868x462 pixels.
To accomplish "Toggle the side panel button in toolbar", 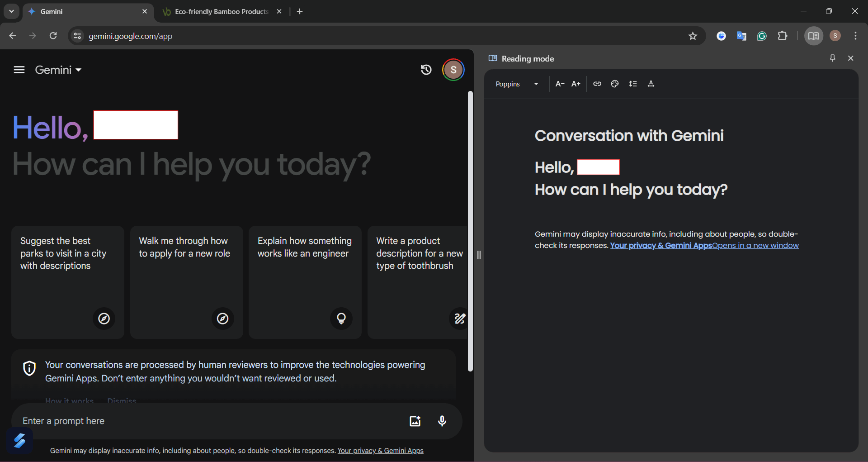I will (x=813, y=36).
